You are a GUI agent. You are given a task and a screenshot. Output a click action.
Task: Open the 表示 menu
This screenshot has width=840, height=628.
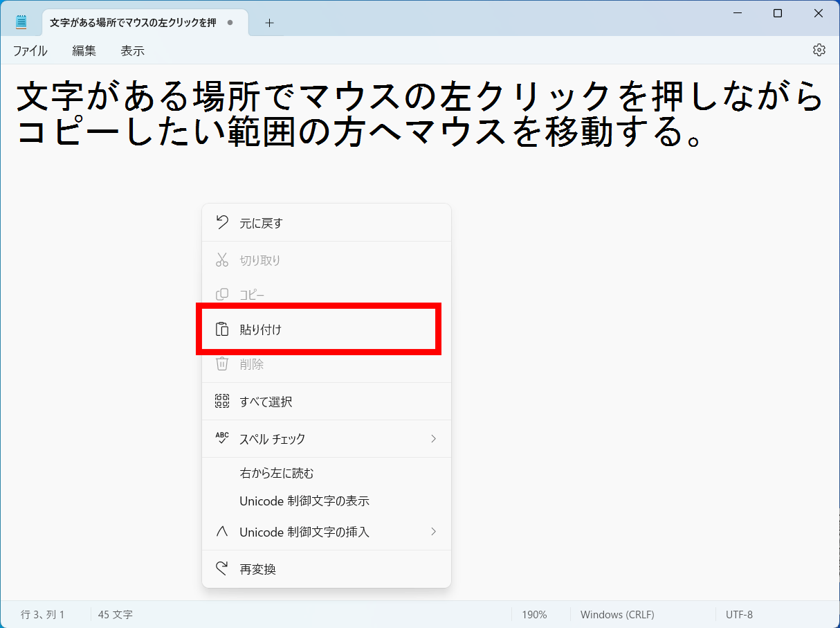(131, 50)
